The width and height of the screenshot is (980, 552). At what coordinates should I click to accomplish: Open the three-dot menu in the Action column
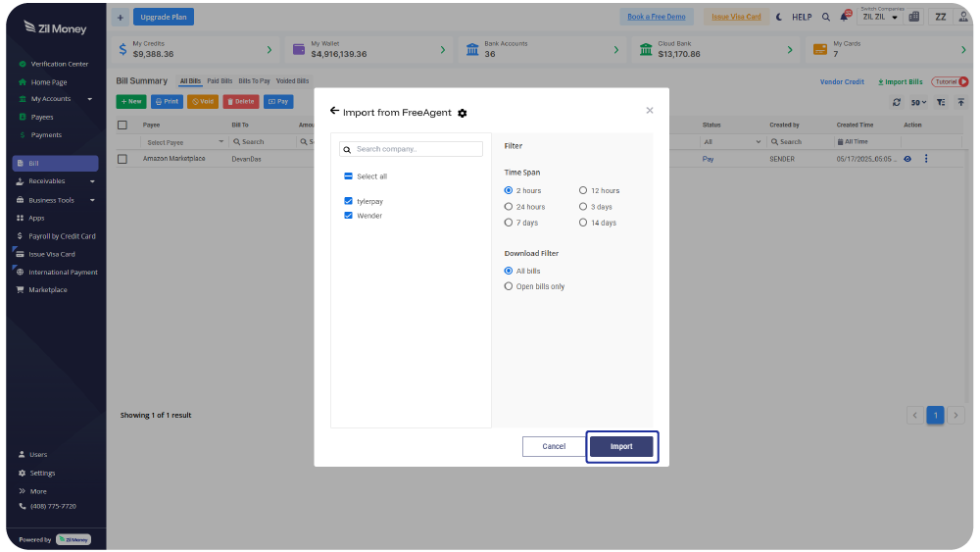click(926, 159)
